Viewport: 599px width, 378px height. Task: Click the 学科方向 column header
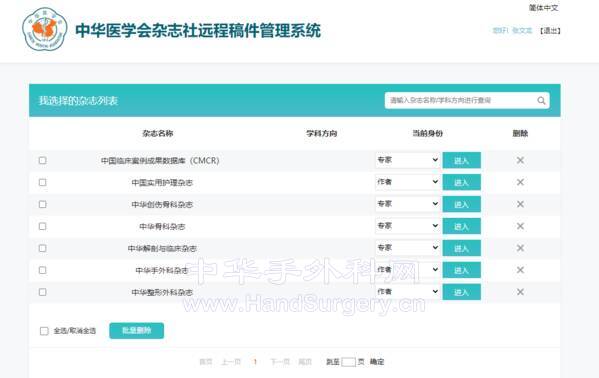click(x=322, y=133)
